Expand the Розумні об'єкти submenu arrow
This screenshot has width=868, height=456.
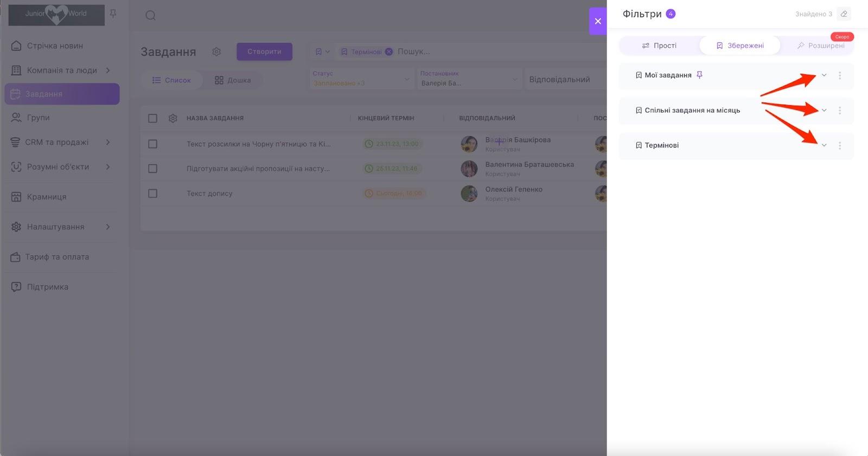click(x=108, y=167)
